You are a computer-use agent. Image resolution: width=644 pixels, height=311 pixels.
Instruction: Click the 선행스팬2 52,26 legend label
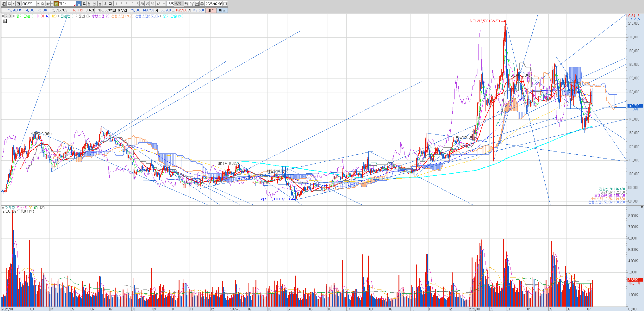click(x=147, y=16)
